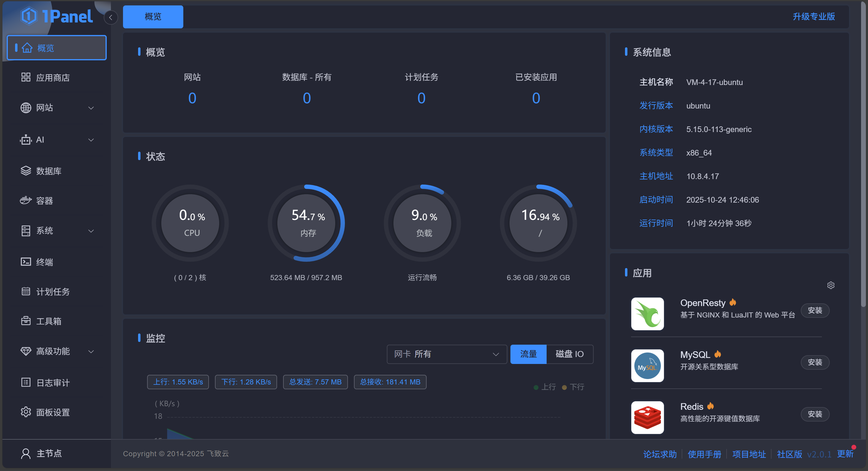Screen dimensions: 868x471
Task: Expand the 高级功能 sidebar submenu
Action: (x=91, y=351)
